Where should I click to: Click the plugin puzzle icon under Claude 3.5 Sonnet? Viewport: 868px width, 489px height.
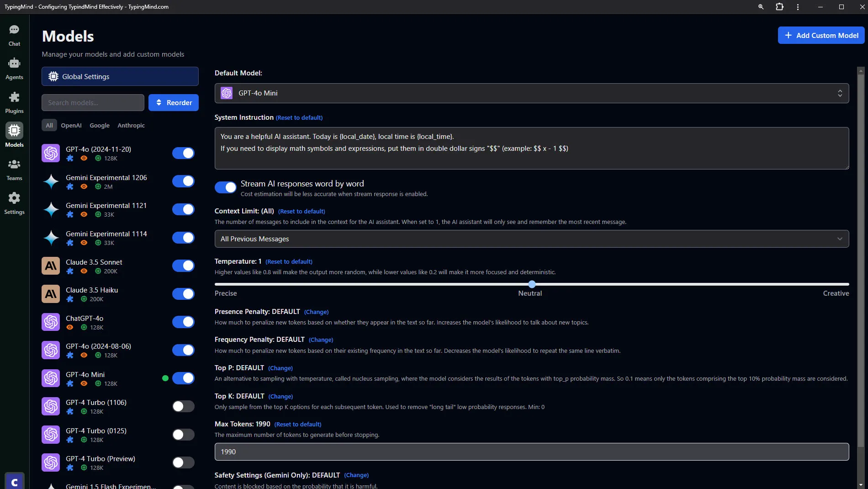(69, 271)
